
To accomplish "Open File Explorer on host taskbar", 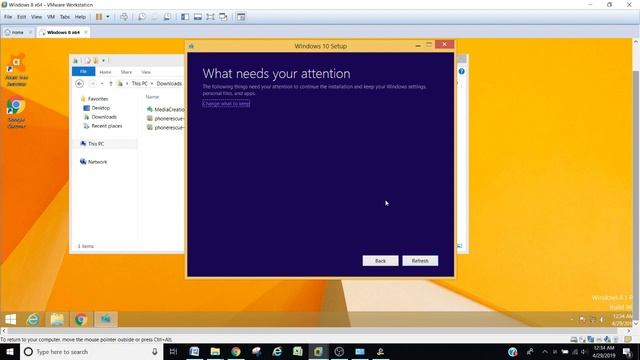I will click(215, 352).
